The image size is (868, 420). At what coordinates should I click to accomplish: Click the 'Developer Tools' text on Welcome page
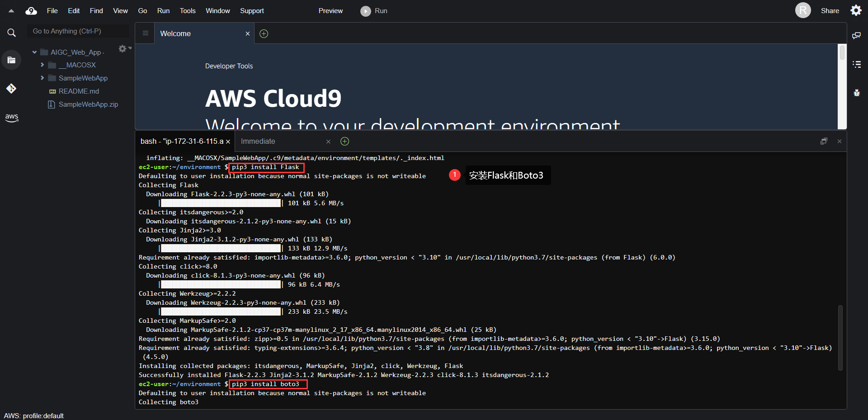(x=229, y=66)
